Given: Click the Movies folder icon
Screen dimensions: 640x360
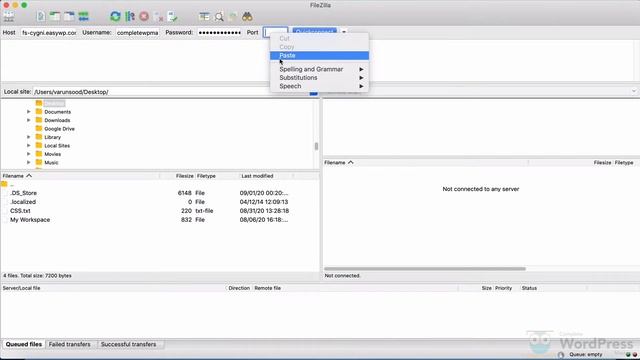Looking at the screenshot, I should (x=39, y=153).
